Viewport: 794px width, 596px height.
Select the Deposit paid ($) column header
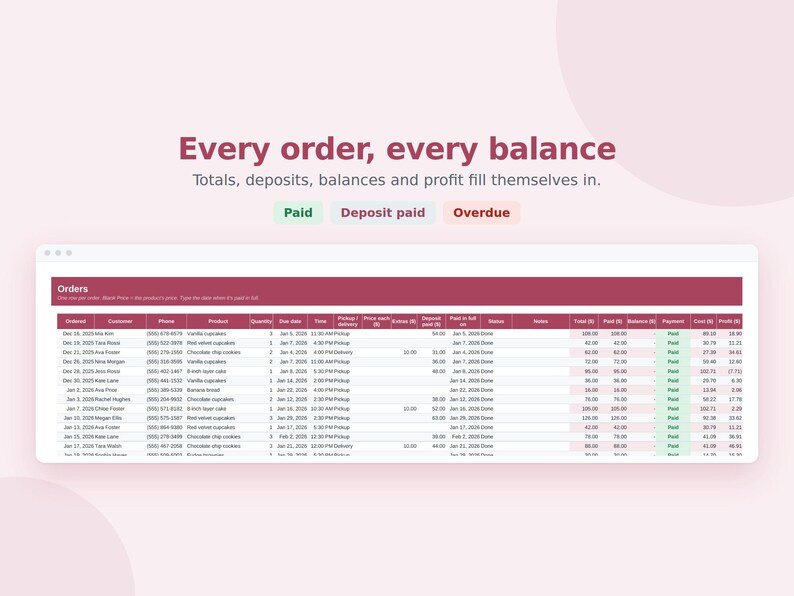[431, 322]
